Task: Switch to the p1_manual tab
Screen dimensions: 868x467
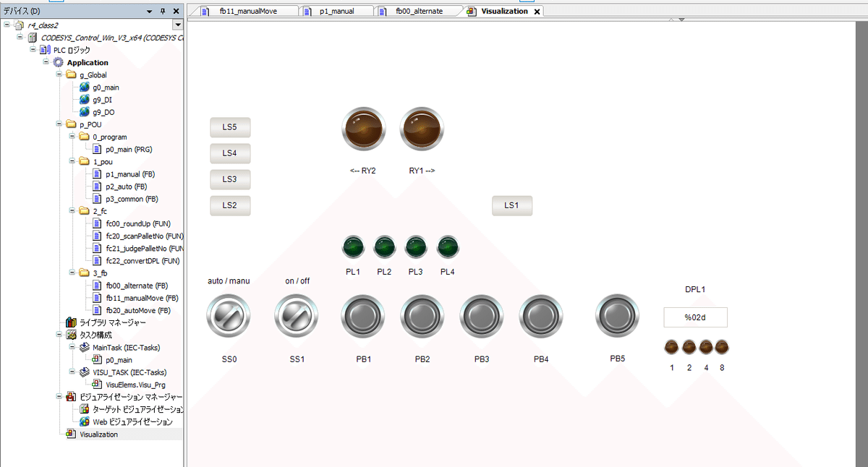Action: [x=339, y=11]
